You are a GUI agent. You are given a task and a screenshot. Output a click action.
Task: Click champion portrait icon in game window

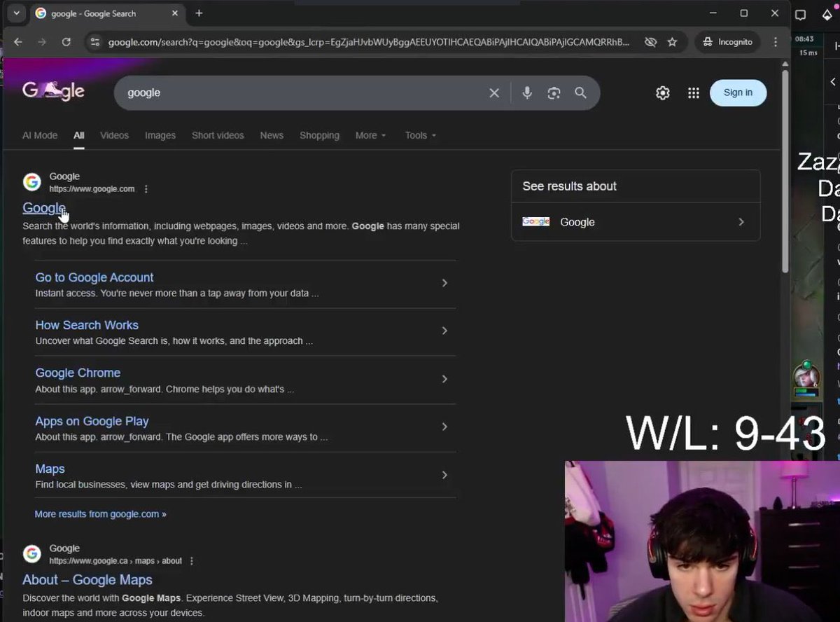(806, 377)
